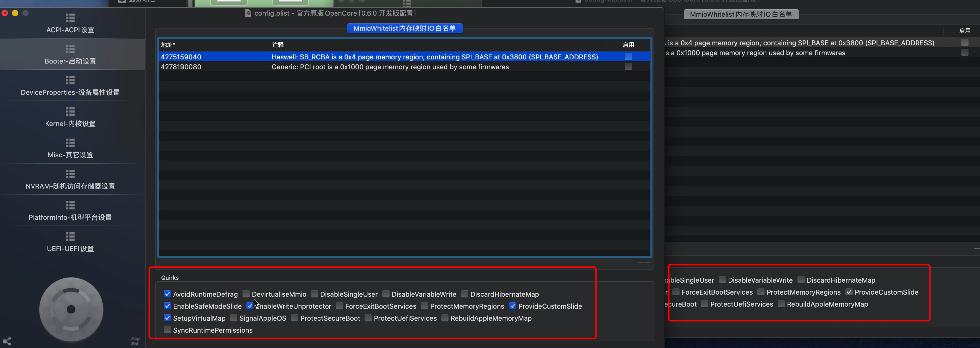Select the address cell 4275159040
Viewport: 980px width, 348px height.
181,57
